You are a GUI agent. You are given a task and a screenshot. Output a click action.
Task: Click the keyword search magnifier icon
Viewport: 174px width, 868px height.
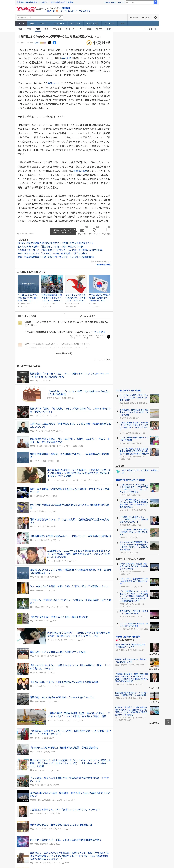(60, 18)
